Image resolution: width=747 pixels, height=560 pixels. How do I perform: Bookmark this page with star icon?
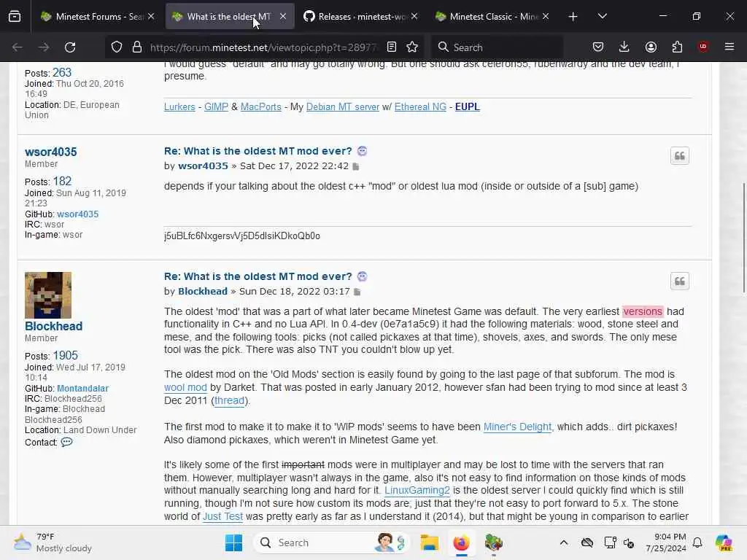(x=412, y=47)
